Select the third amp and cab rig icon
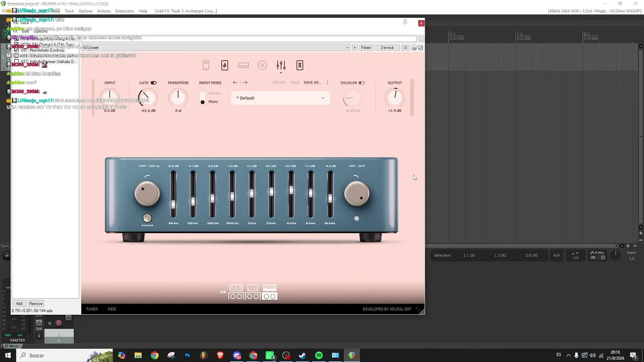This screenshot has height=362, width=644. pos(270,292)
